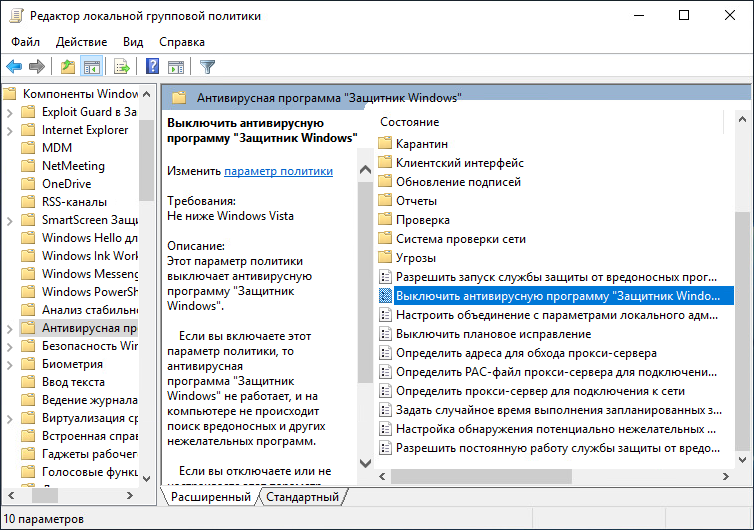The width and height of the screenshot is (754, 530).
Task: Toggle the console tree pane icon
Action: [91, 67]
